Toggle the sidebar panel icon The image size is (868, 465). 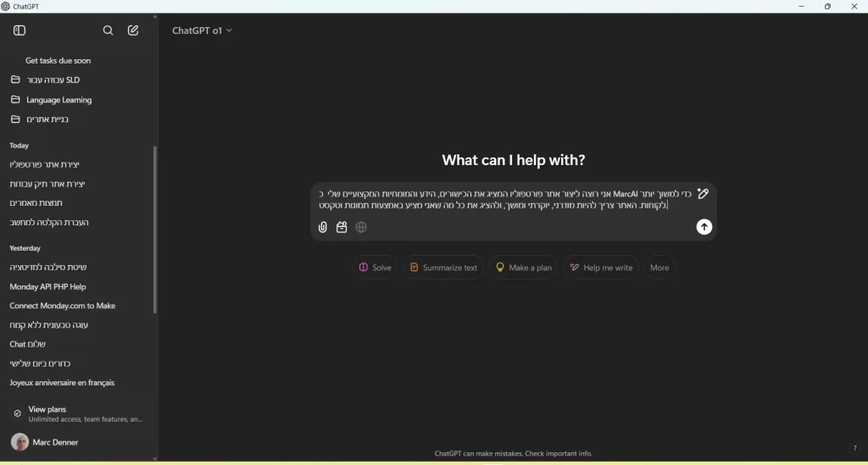[19, 30]
